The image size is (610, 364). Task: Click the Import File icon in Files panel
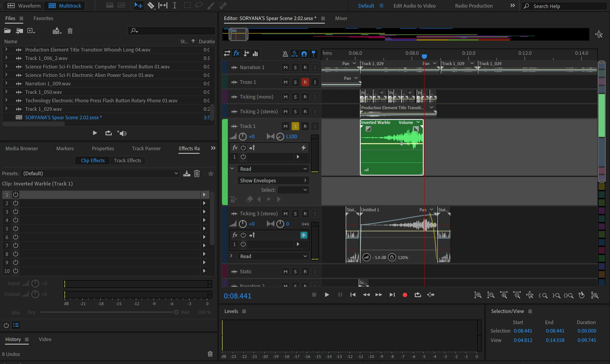(x=19, y=31)
